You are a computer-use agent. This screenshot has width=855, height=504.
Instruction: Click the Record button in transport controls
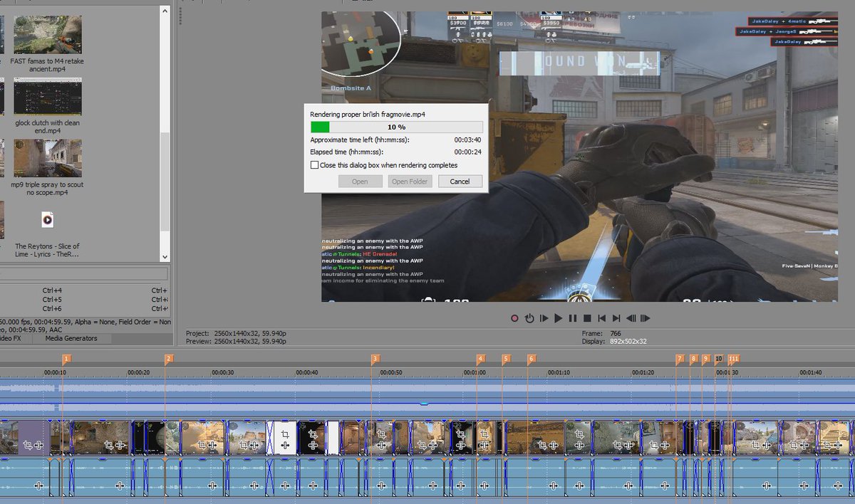click(x=514, y=318)
